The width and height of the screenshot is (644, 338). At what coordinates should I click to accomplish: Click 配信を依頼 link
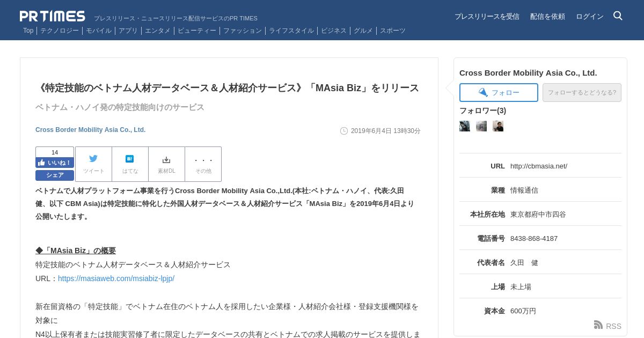tap(547, 17)
